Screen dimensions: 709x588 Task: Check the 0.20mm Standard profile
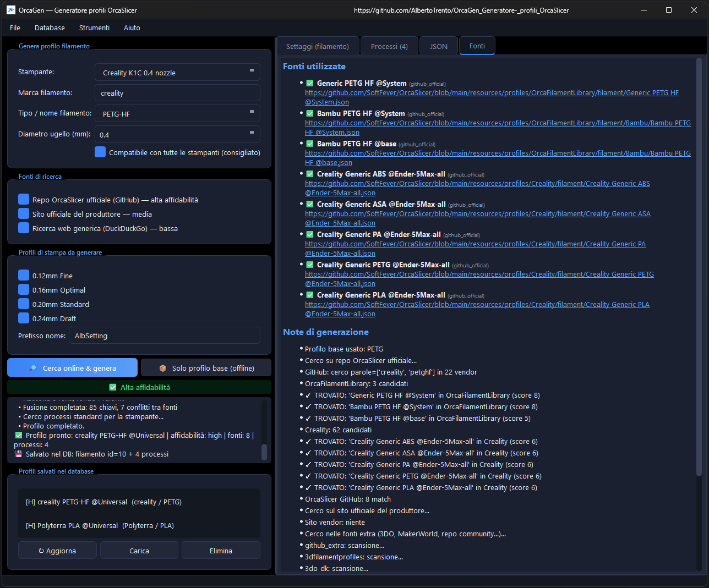24,304
